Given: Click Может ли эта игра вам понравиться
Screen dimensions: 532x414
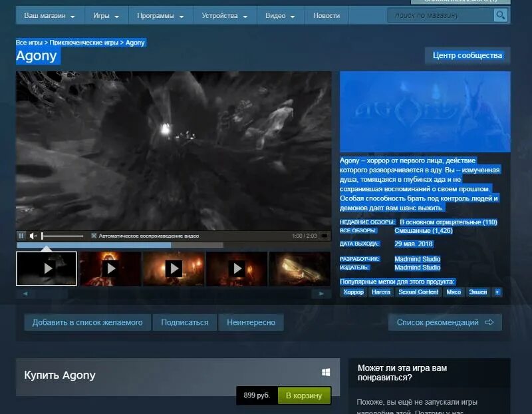Looking at the screenshot, I should click(x=402, y=373).
